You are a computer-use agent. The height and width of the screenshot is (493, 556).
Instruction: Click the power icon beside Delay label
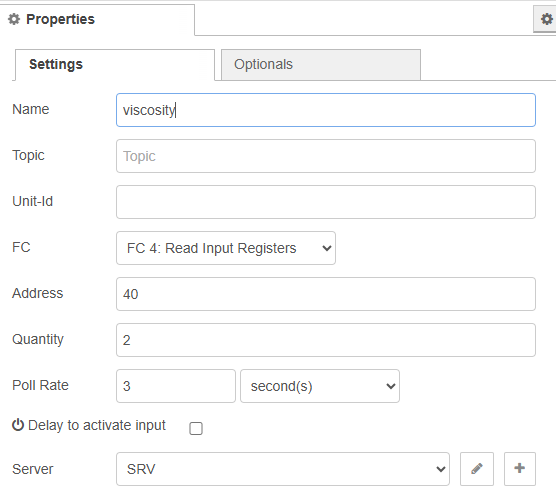pos(18,425)
